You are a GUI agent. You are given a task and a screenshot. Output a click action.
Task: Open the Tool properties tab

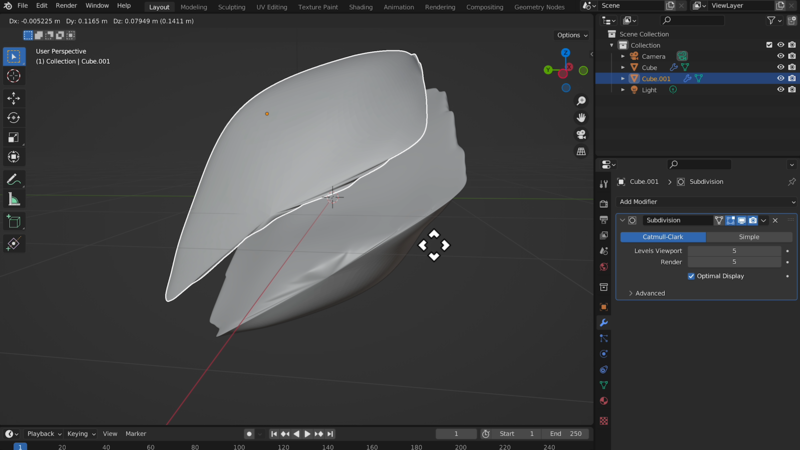click(x=604, y=184)
